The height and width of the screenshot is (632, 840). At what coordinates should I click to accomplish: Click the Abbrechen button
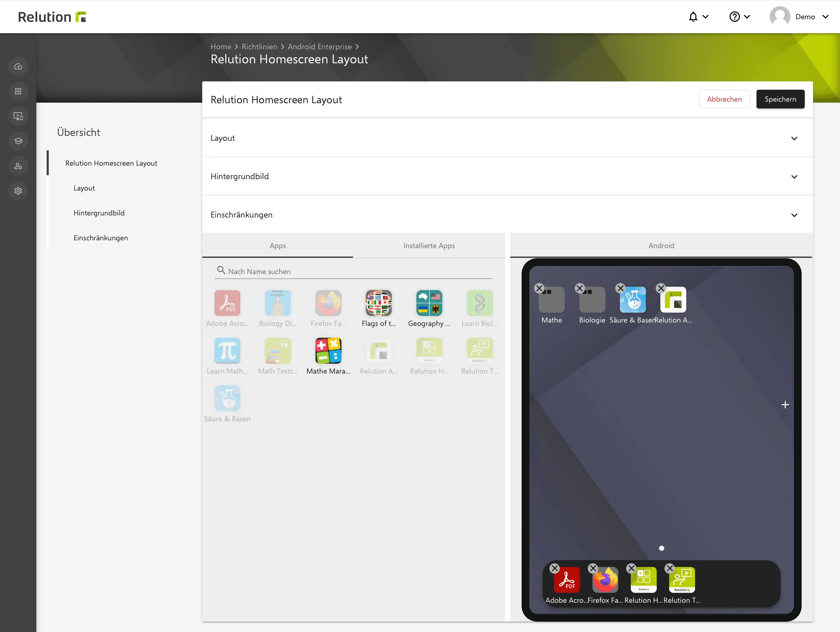724,99
